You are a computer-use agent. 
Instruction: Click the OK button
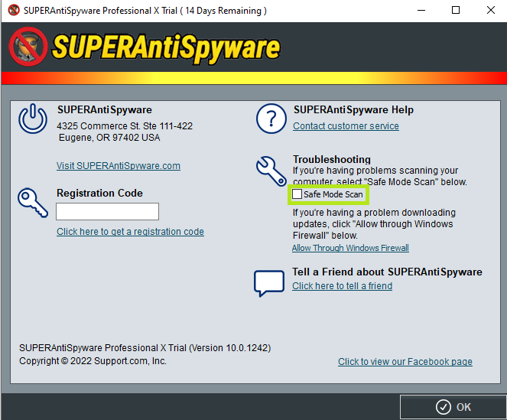coord(453,407)
